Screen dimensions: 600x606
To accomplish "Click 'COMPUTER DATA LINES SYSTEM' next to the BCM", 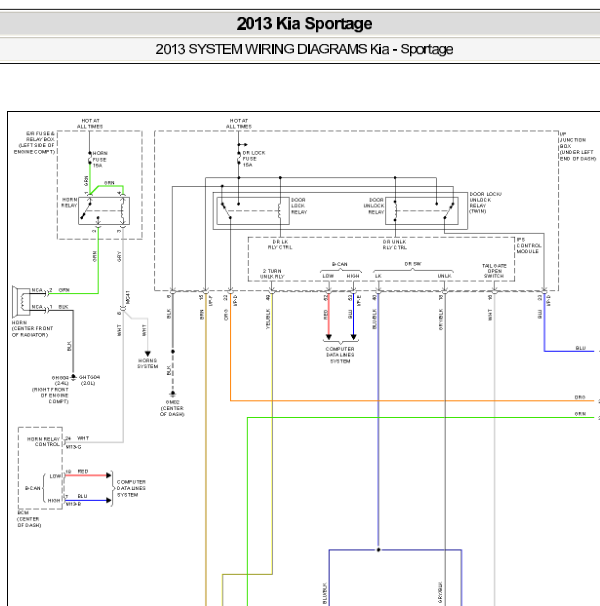I will [131, 489].
